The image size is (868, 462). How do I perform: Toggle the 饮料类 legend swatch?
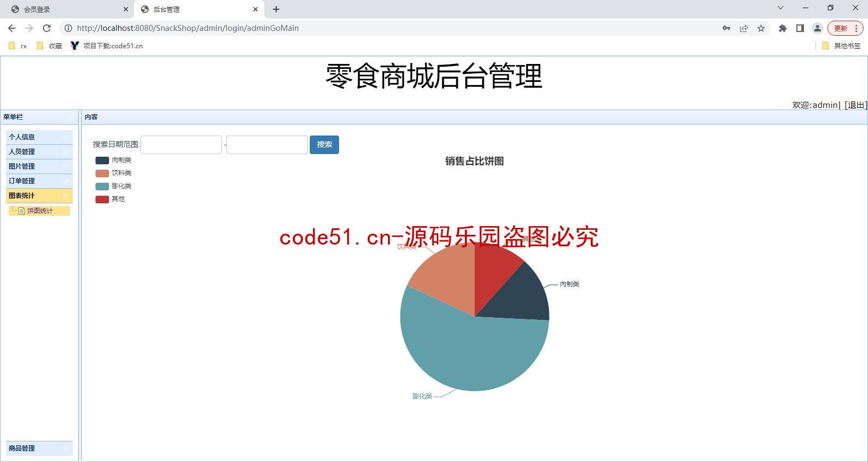(x=102, y=174)
